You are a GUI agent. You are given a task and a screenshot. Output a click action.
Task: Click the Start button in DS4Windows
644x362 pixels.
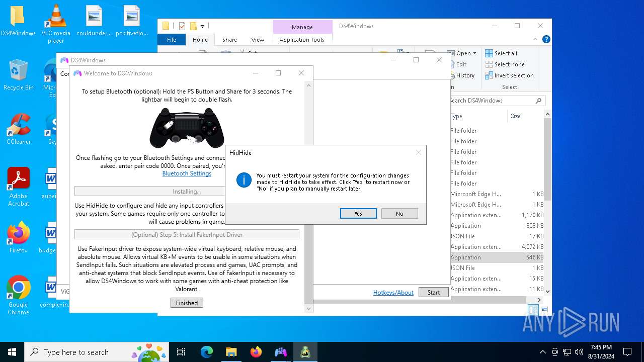[433, 293]
